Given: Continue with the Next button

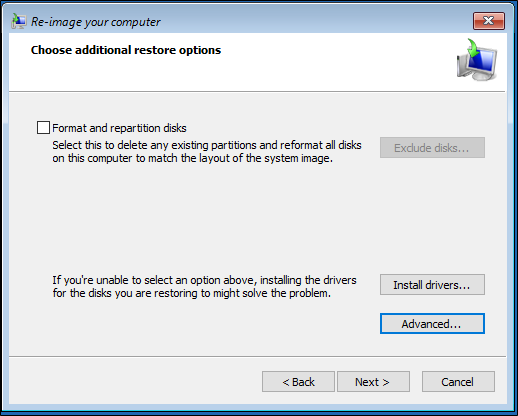Looking at the screenshot, I should [373, 382].
